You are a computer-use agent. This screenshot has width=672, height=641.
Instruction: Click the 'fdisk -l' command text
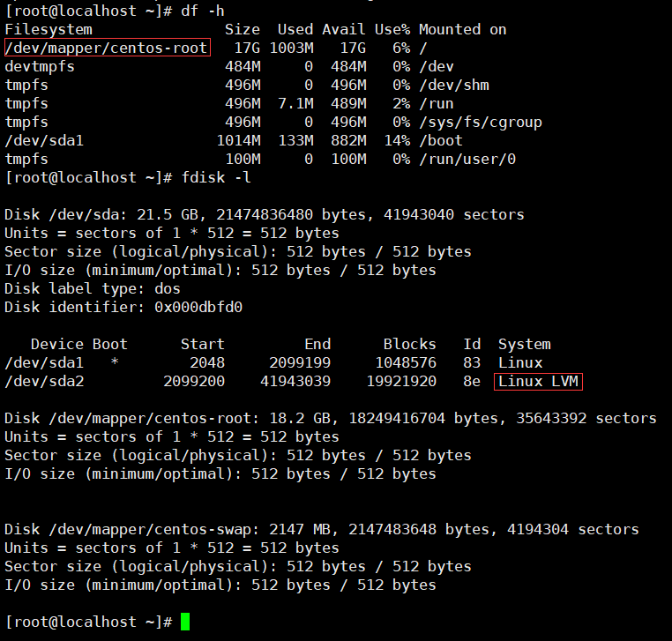[x=216, y=177]
